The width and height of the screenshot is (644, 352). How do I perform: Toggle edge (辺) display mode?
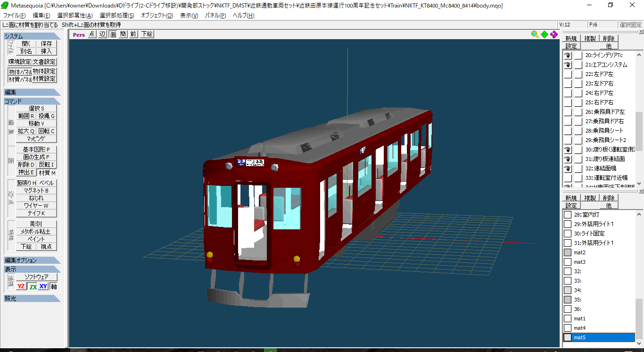pos(102,34)
